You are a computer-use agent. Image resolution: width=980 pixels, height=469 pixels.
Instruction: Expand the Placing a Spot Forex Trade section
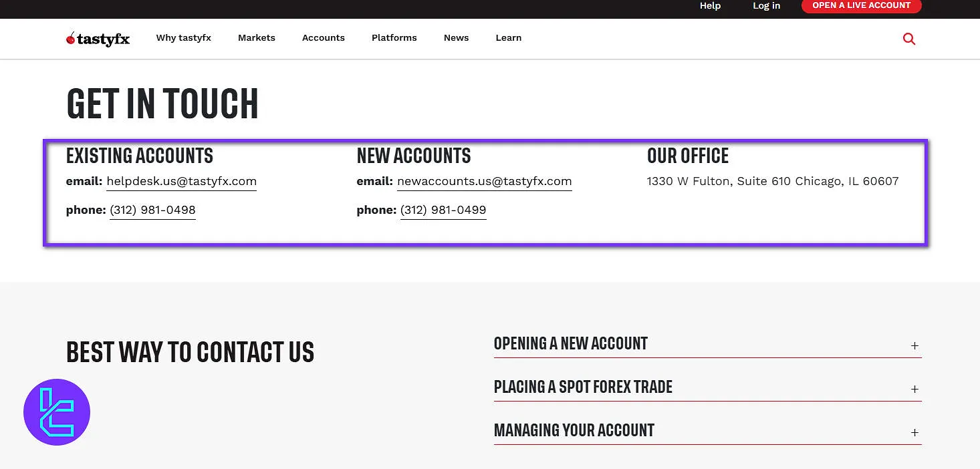[914, 389]
